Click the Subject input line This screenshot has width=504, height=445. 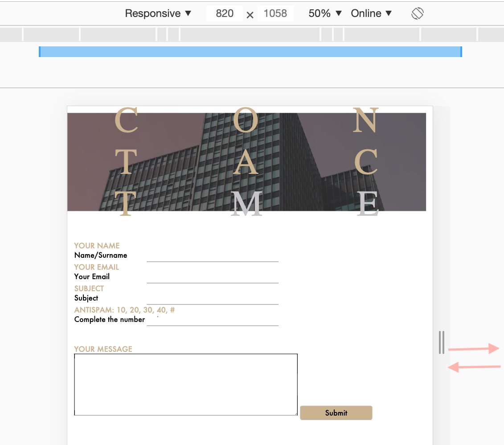click(213, 302)
